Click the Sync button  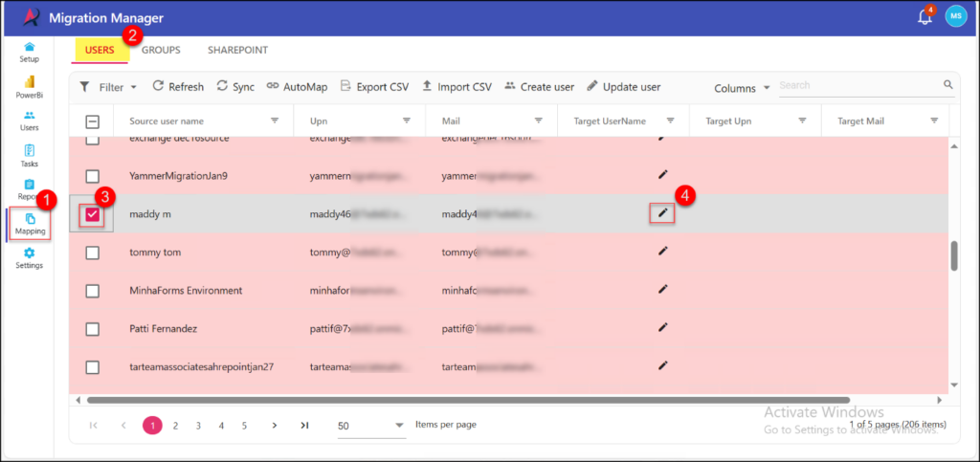coord(235,87)
